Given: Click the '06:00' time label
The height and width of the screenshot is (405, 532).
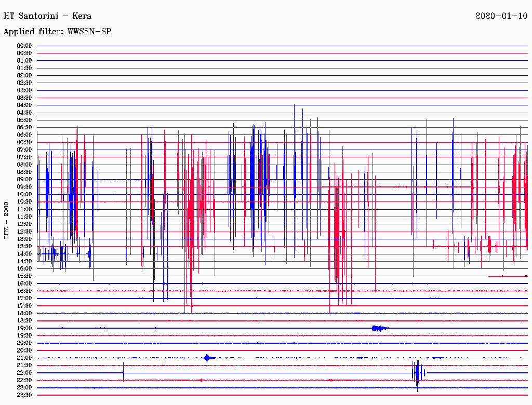Looking at the screenshot, I should coord(24,135).
